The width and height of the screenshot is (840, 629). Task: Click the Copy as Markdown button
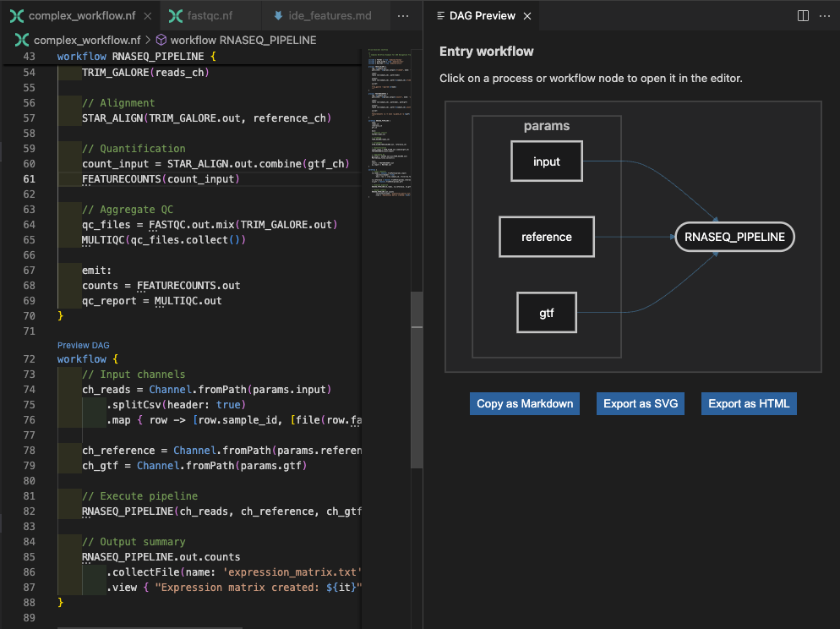[525, 403]
